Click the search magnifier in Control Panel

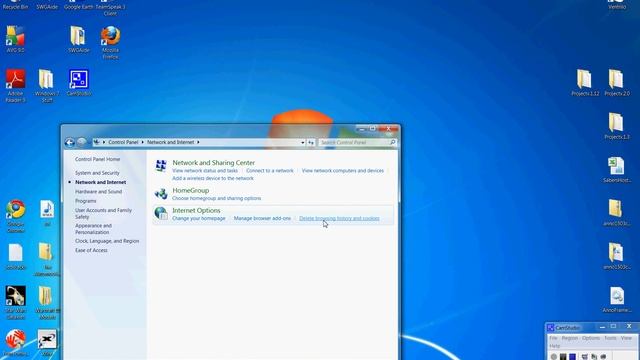393,142
